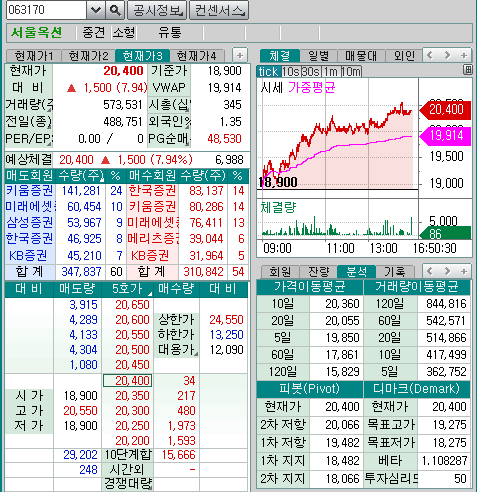Click right arrow beside the 외인 tab

pos(447,55)
